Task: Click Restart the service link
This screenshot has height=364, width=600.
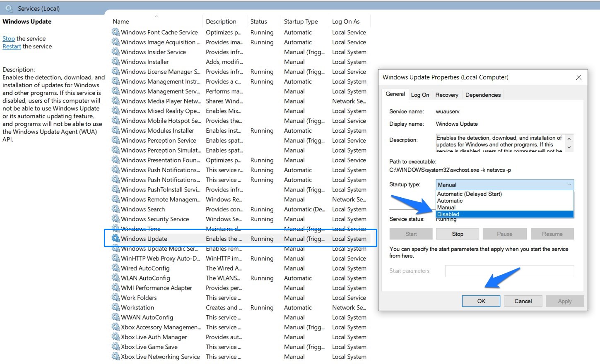Action: point(12,46)
